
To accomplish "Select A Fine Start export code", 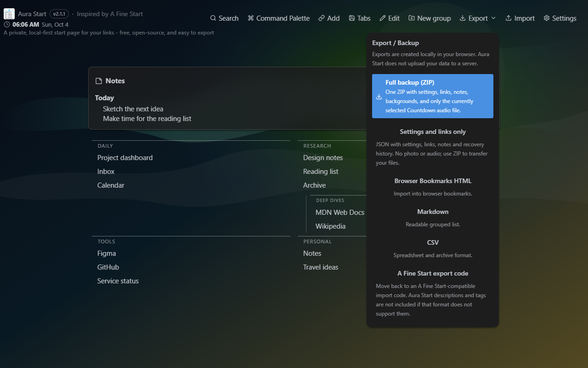I will [433, 293].
